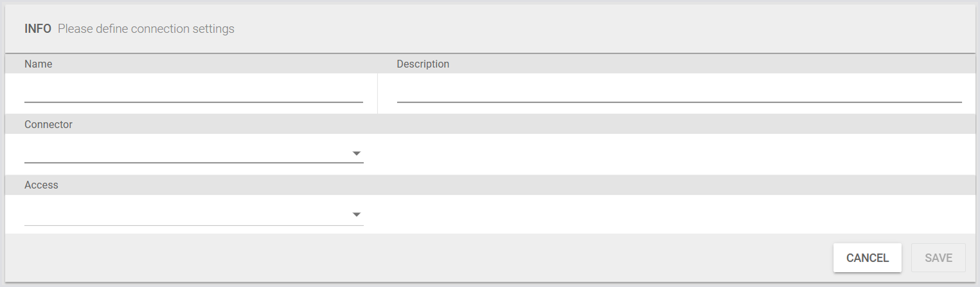Expand the Connector dropdown arrow

pos(357,154)
